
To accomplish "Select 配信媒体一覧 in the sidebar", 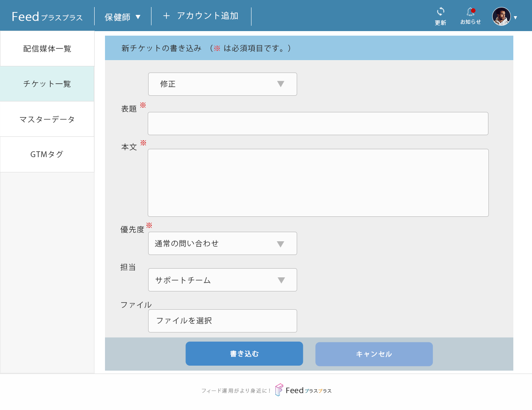I will (47, 49).
